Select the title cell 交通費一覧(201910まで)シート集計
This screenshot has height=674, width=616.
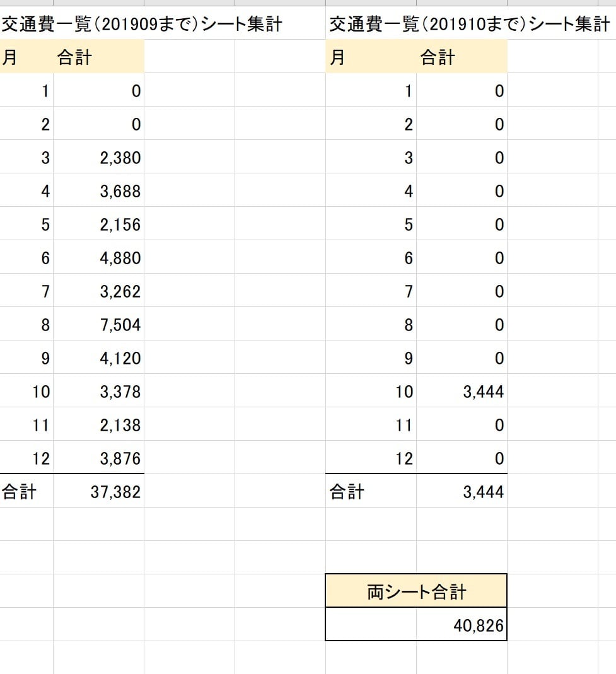(470, 23)
